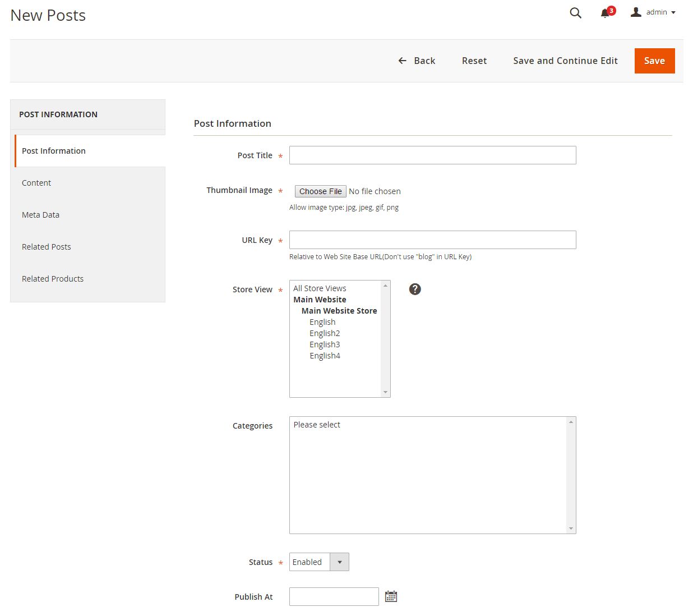Viewport: 693px width, 616px height.
Task: Open the notifications bell icon
Action: pyautogui.click(x=606, y=13)
